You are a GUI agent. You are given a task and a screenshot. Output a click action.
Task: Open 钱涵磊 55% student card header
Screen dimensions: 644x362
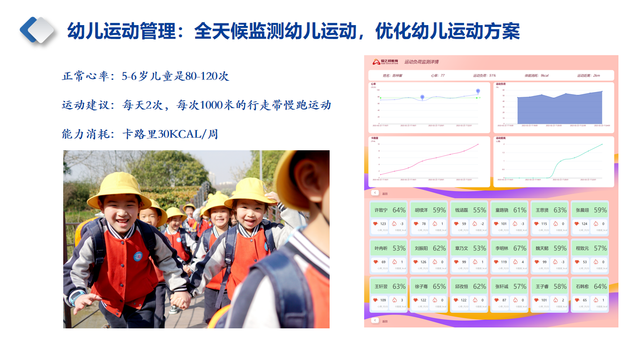pos(469,210)
